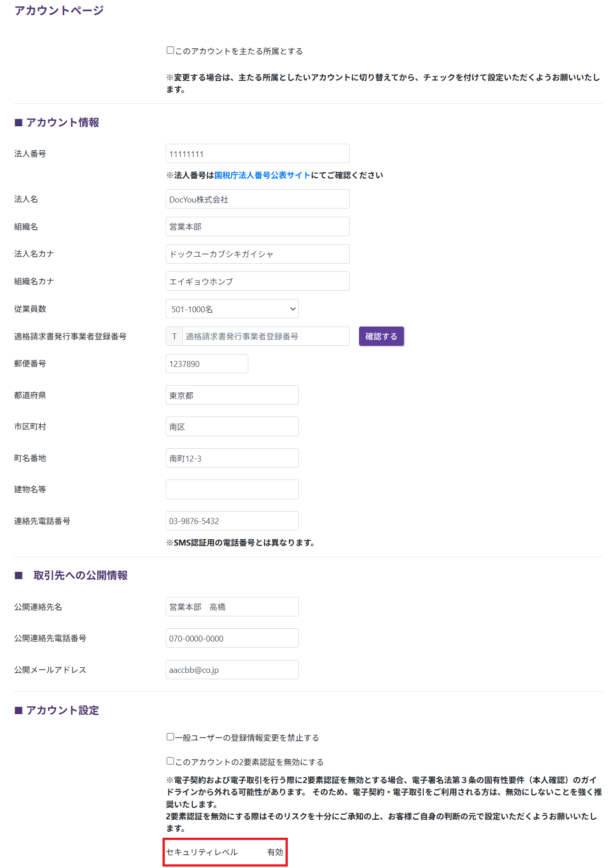Select the 公開メールアドレス field

(x=232, y=670)
